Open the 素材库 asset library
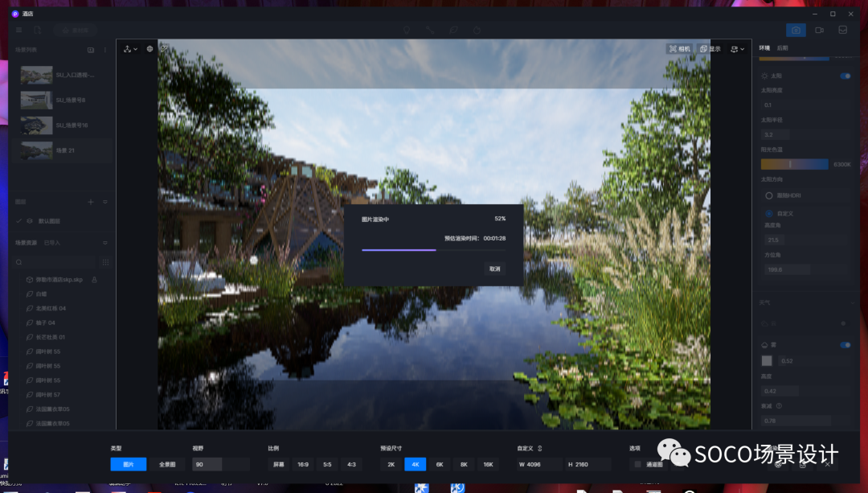The image size is (868, 493). [x=76, y=30]
